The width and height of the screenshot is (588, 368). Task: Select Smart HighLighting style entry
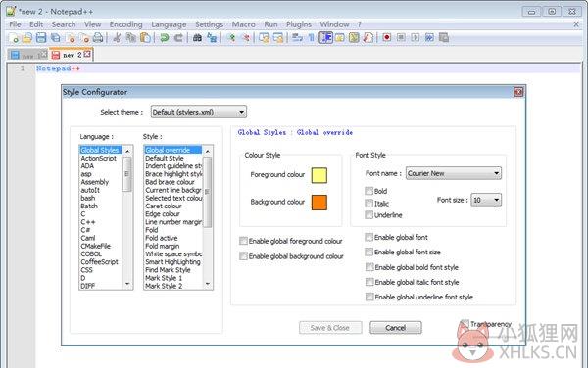click(172, 262)
